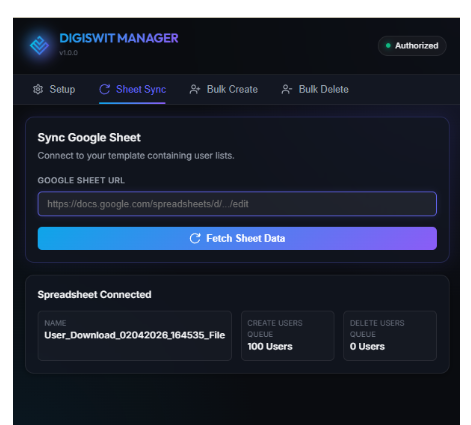Click the NAME label in spreadsheet card
This screenshot has height=425, width=471.
[x=55, y=323]
